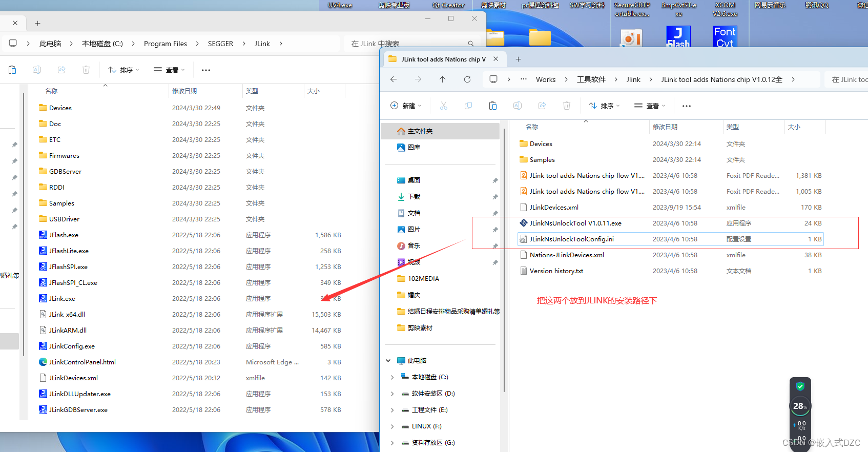Add a new tab in the right Explorer window

518,59
